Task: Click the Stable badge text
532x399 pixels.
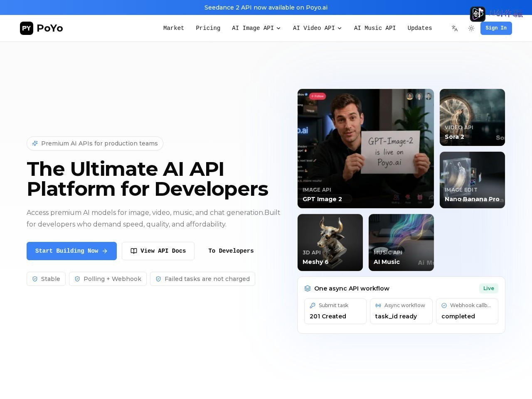Action: pos(51,279)
